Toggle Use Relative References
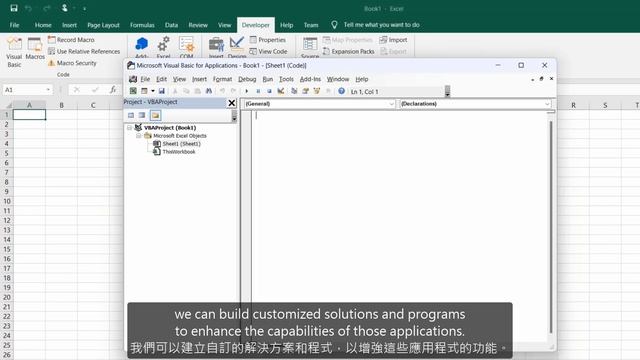Viewport: 640px width, 360px height. click(x=84, y=51)
